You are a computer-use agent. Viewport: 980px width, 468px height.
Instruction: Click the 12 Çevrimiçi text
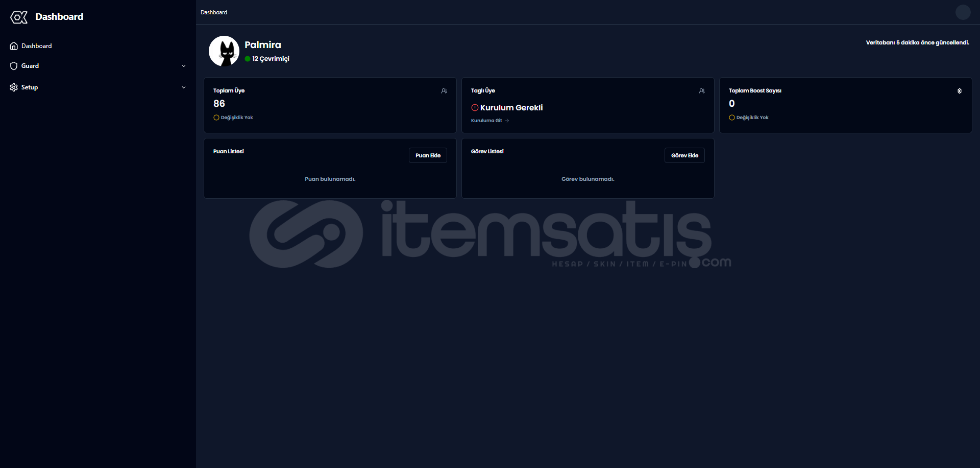tap(271, 59)
